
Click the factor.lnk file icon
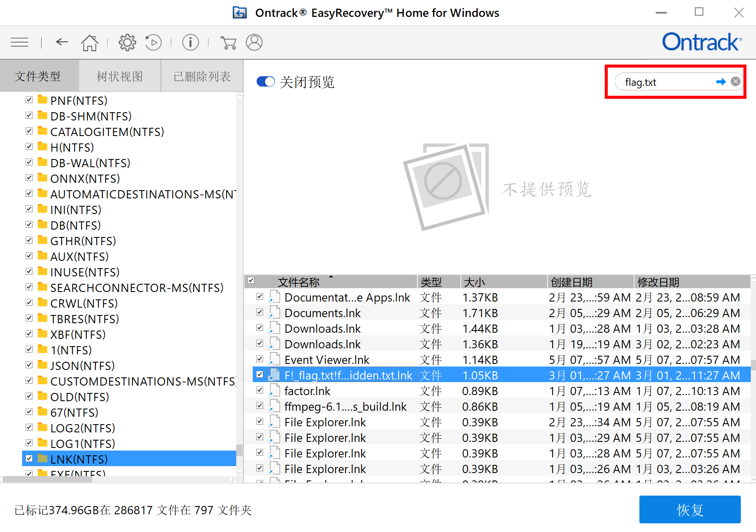tap(274, 390)
